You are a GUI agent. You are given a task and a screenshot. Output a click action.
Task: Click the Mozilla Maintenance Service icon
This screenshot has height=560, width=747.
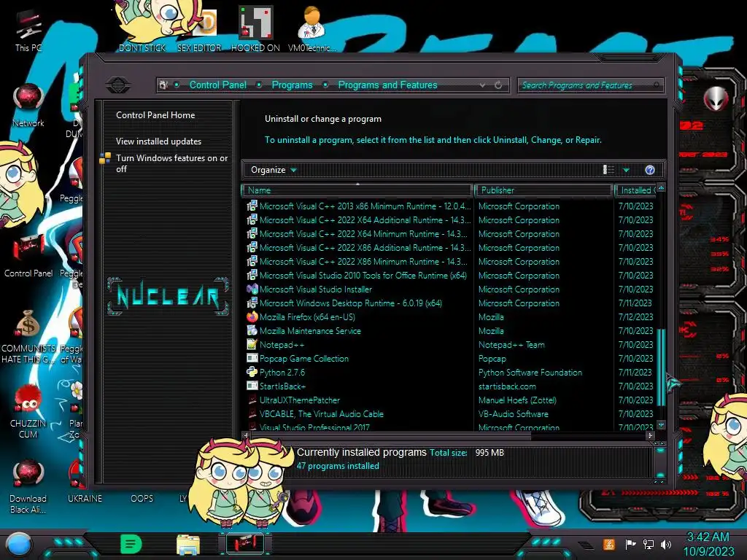point(252,330)
